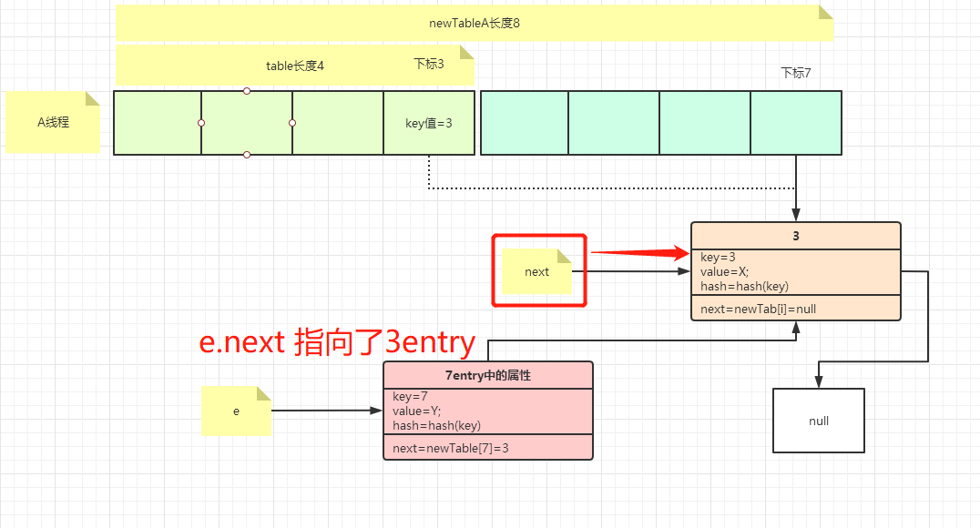Select the red-bordered next sticky note
980x528 pixels.
[537, 270]
